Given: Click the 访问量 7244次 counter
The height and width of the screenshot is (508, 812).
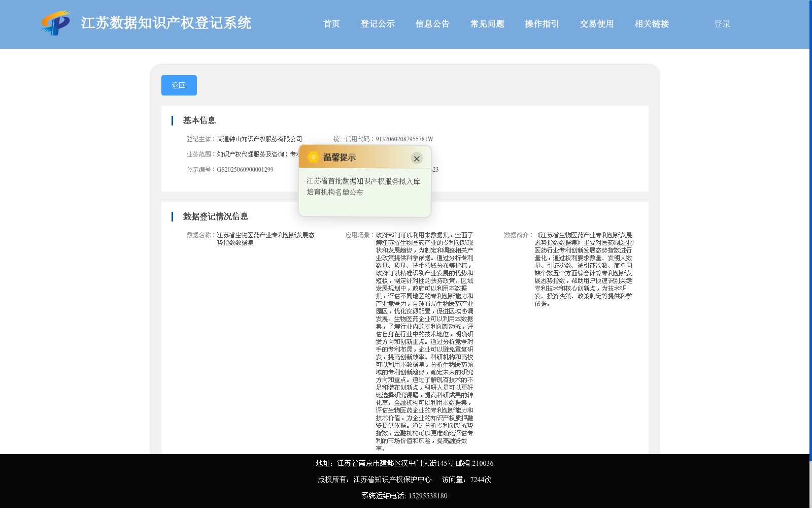Looking at the screenshot, I should (466, 480).
